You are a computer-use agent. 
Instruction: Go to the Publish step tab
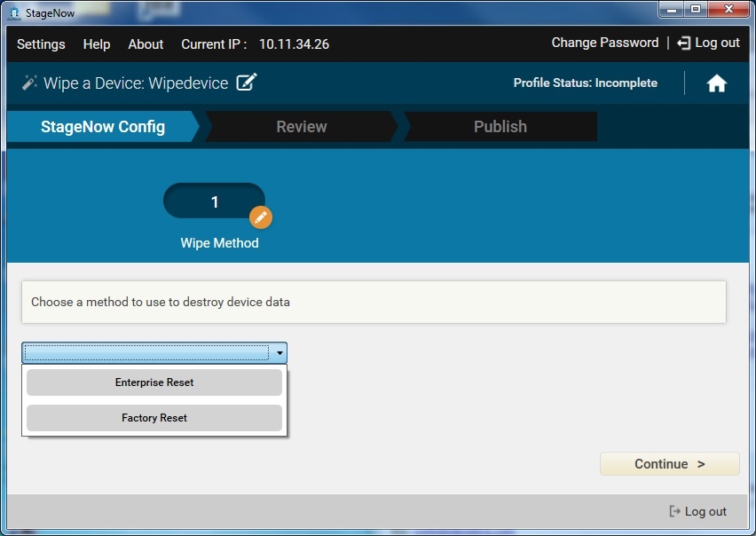[500, 127]
